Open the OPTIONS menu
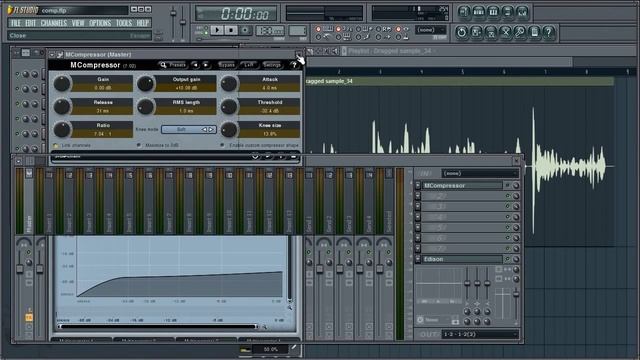 pos(100,23)
